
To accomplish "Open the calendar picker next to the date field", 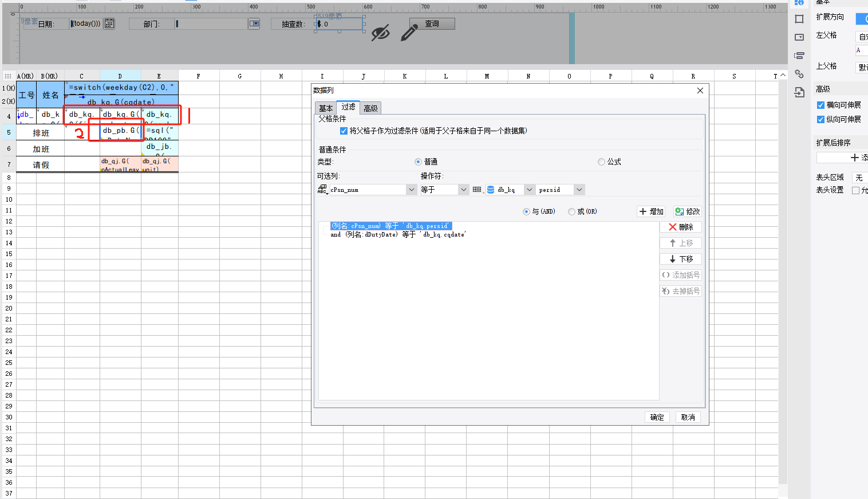I will coord(109,23).
